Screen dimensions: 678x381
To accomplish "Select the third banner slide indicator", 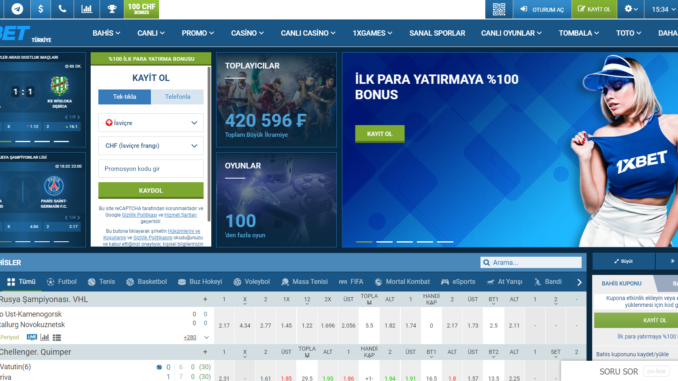I will (x=405, y=242).
